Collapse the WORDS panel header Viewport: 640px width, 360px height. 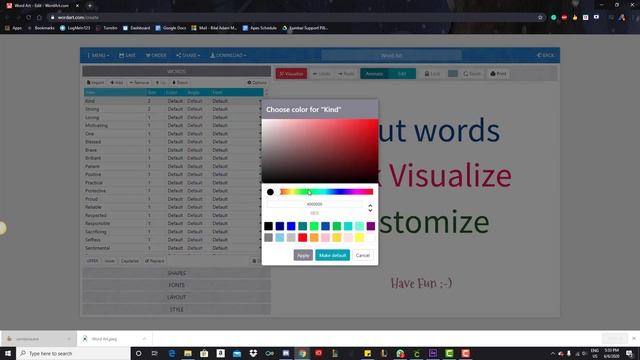pos(176,71)
